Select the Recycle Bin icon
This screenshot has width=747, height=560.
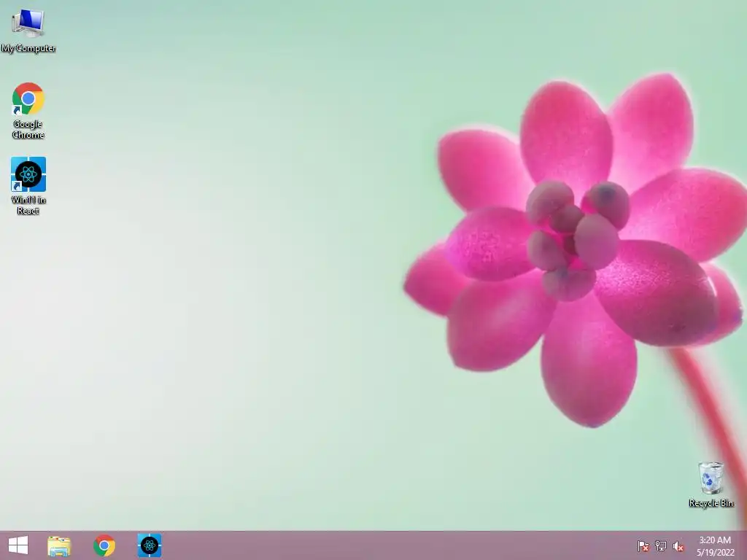(711, 478)
